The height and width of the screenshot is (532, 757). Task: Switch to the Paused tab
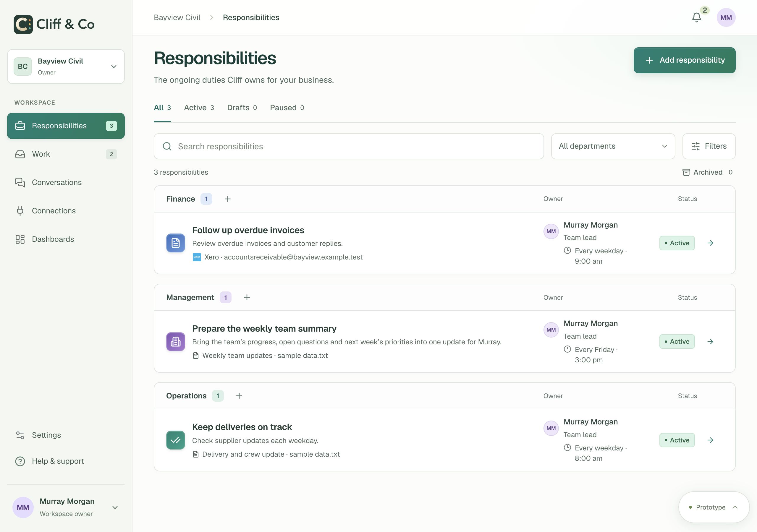pos(287,108)
